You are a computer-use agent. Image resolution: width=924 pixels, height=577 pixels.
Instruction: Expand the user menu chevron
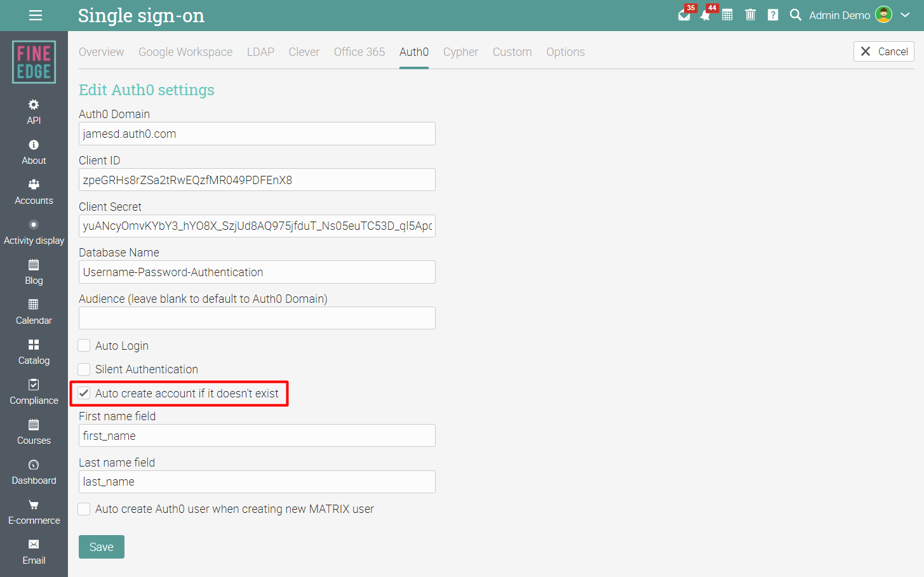tap(906, 15)
